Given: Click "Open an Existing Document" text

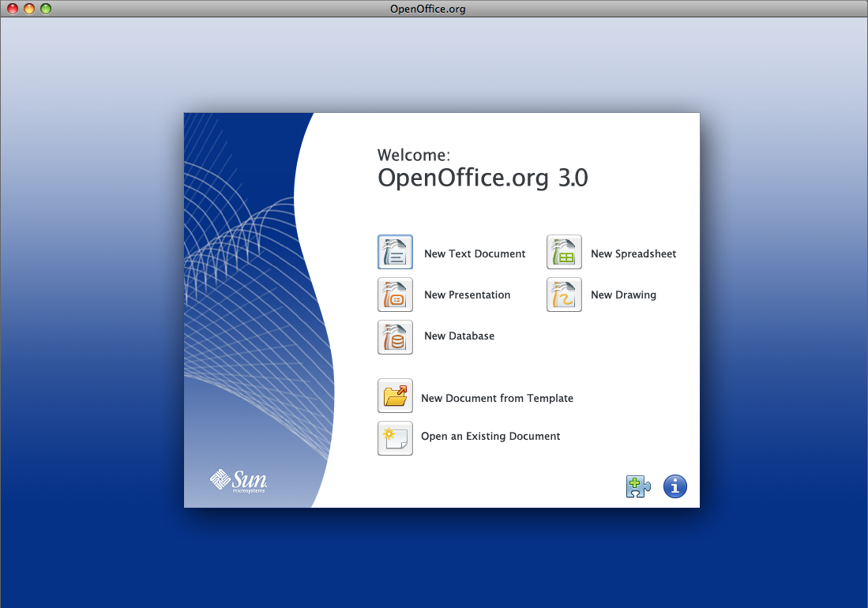Looking at the screenshot, I should (490, 437).
